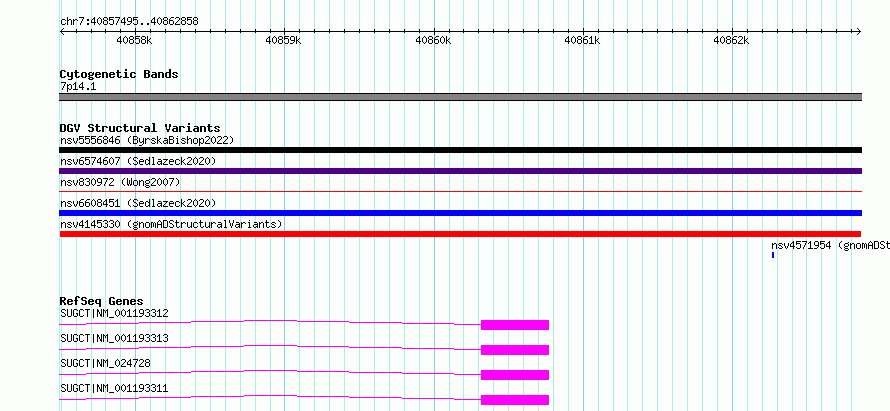Select the SUGCT|NM_024728 transcript label

105,363
